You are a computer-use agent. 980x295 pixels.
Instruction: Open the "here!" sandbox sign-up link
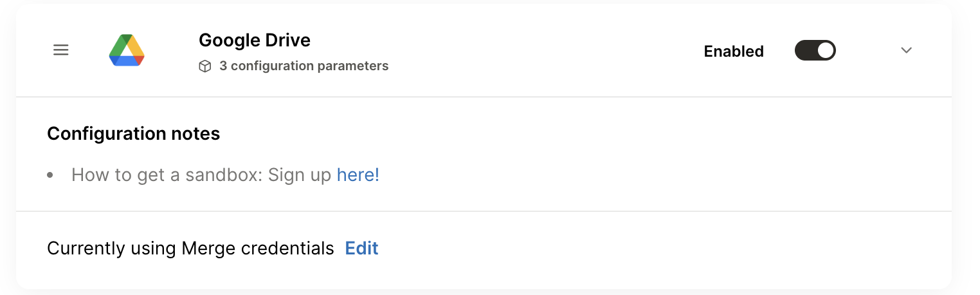click(358, 175)
